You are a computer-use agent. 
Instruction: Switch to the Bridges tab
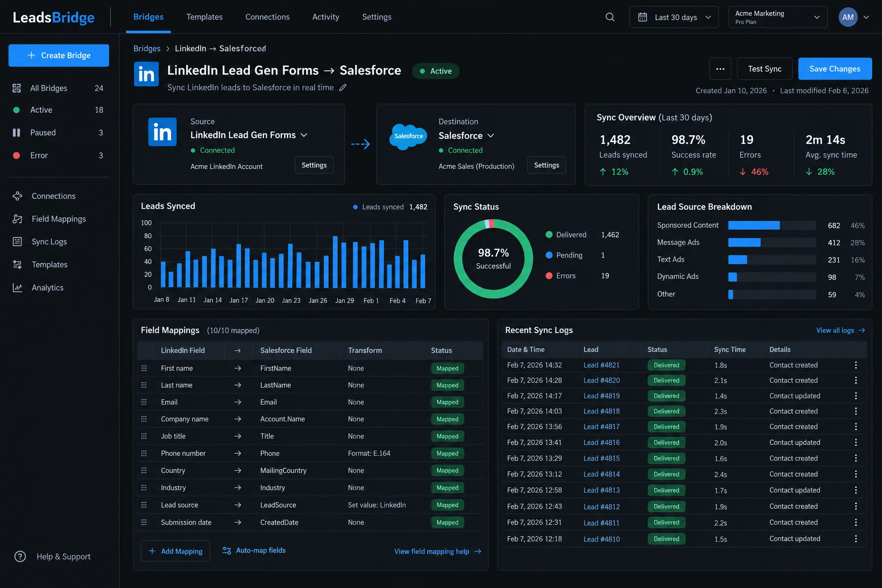[148, 17]
